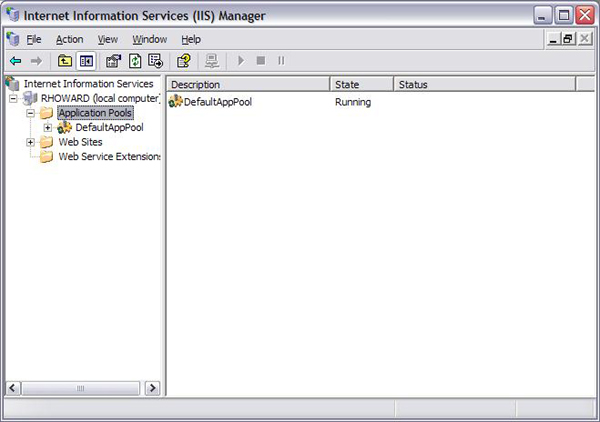Sort by the Status column header

pos(484,84)
